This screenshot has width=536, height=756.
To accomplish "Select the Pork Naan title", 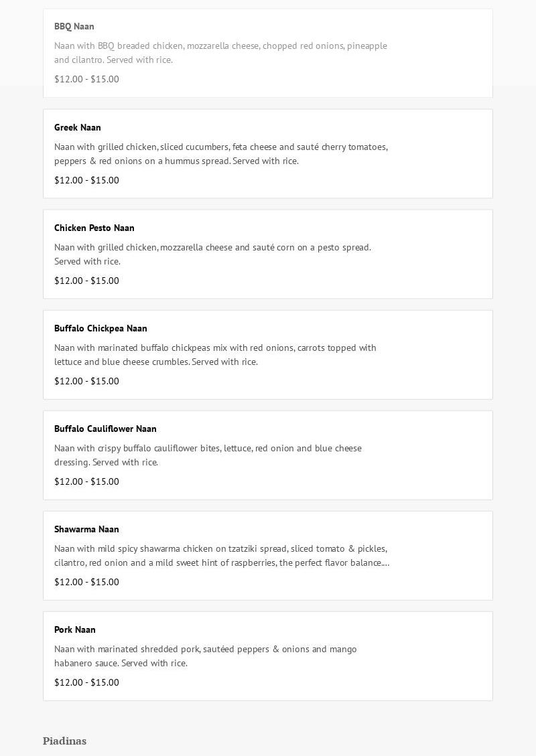I will (75, 629).
